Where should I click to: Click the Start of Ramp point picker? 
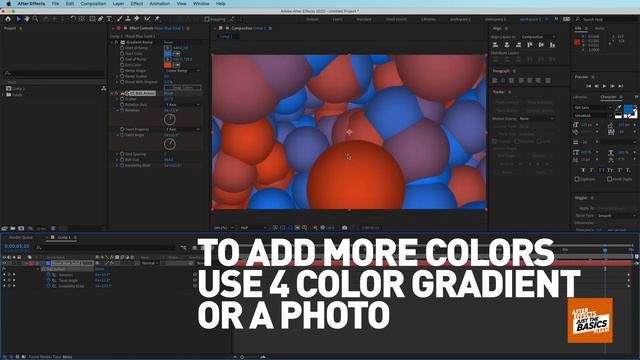(167, 48)
